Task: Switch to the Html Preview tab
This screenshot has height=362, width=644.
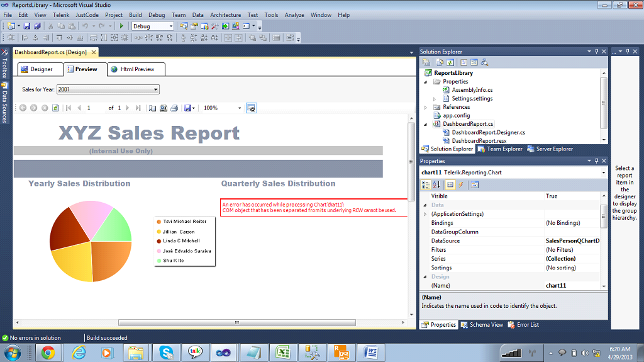Action: click(x=136, y=69)
